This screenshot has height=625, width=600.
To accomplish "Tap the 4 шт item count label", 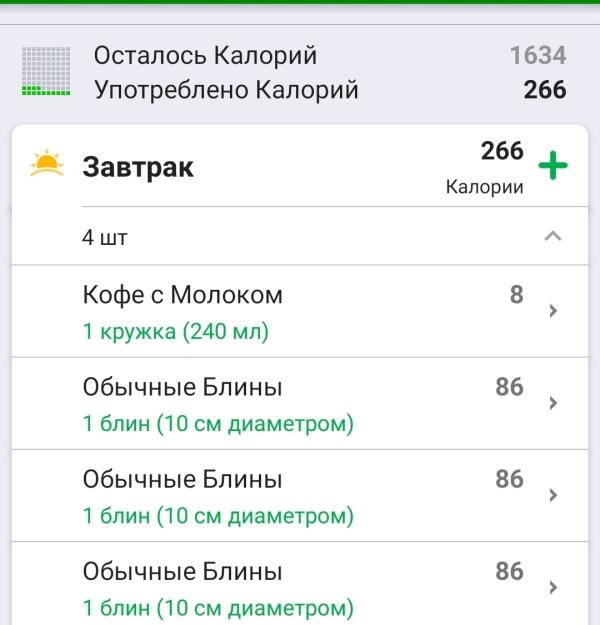I will [x=104, y=238].
